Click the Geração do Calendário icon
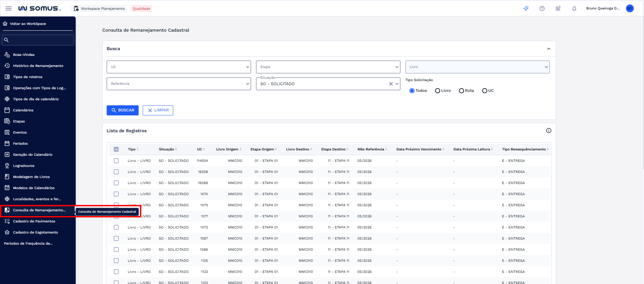This screenshot has height=284, width=644. [x=7, y=154]
